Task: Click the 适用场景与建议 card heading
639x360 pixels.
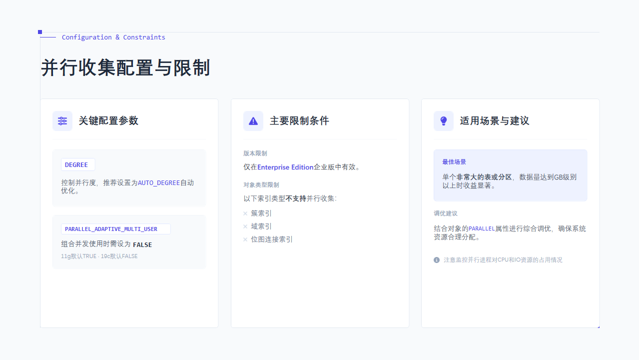Action: (494, 121)
